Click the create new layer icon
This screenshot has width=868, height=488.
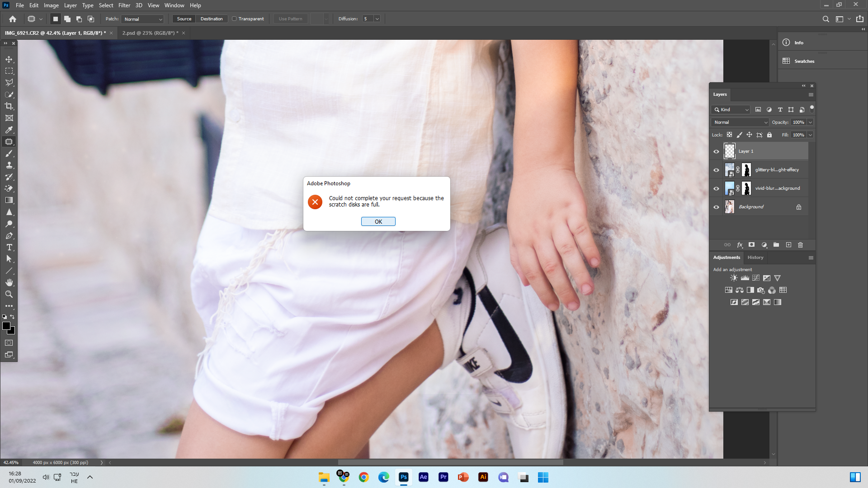(x=788, y=245)
